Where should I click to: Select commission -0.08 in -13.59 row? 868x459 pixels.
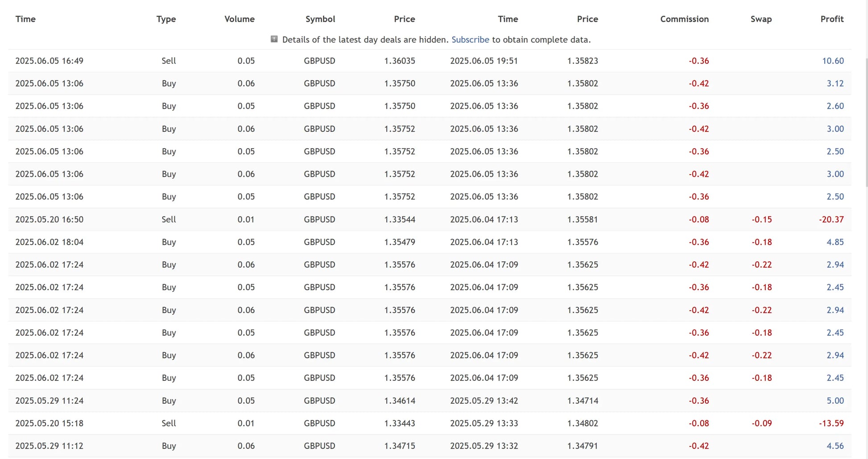coord(699,423)
